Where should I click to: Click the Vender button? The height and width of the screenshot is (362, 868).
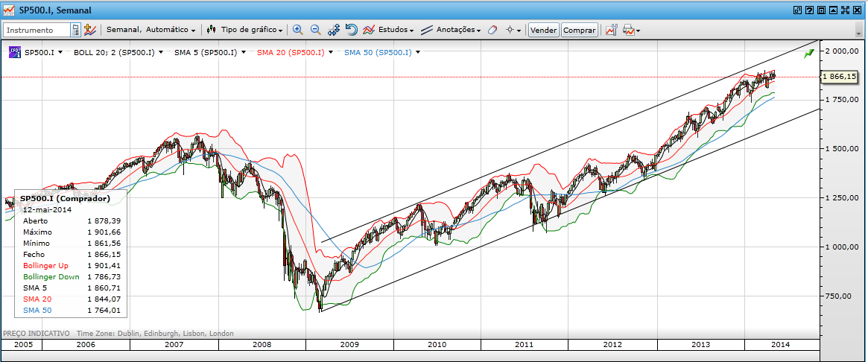[544, 30]
